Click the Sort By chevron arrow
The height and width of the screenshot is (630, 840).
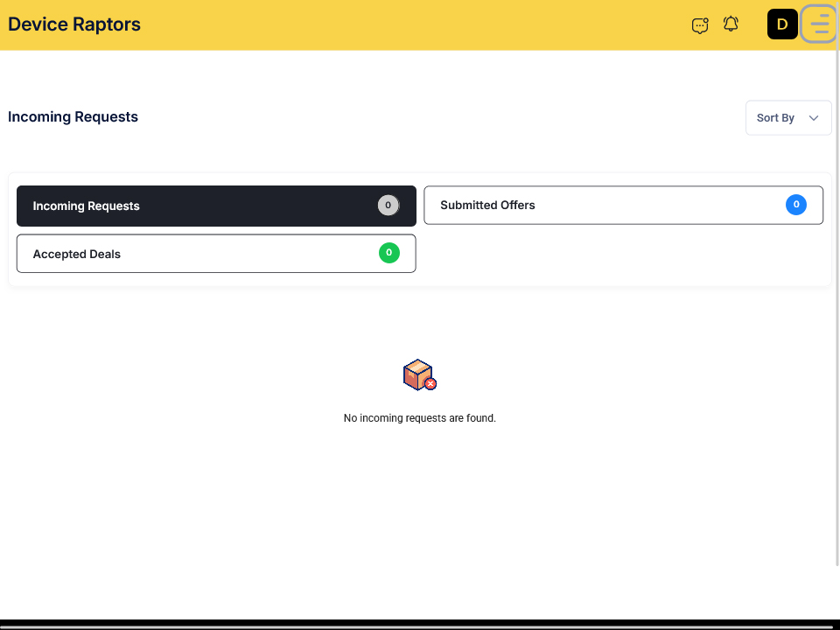click(x=814, y=118)
